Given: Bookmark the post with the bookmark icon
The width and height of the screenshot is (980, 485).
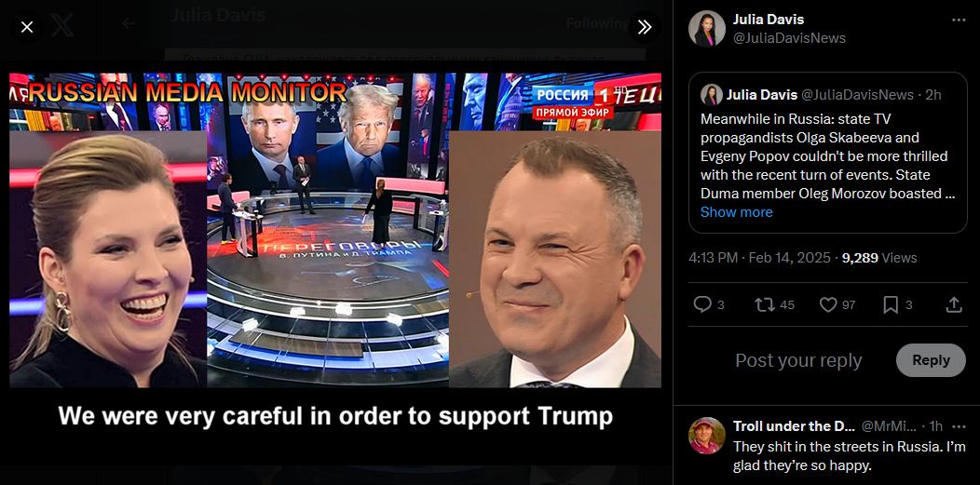Looking at the screenshot, I should tap(896, 304).
